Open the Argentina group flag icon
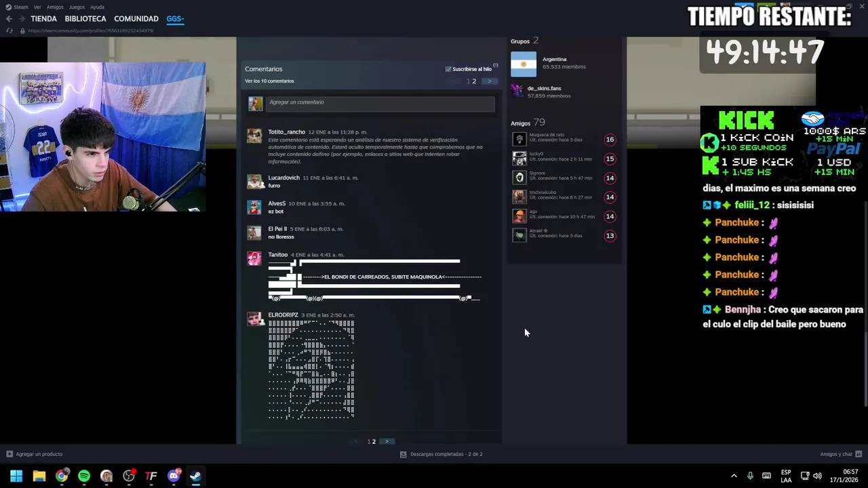The height and width of the screenshot is (488, 868). point(524,64)
